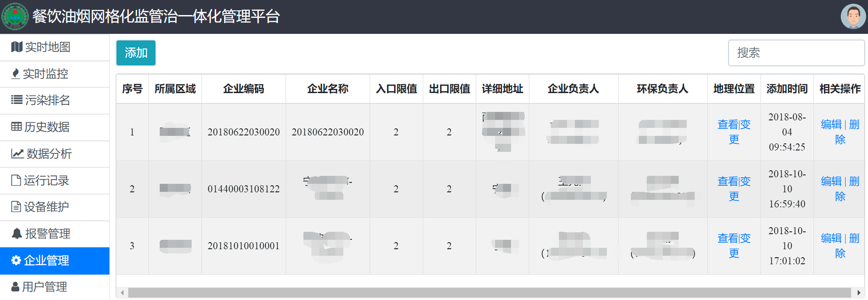Click the map icon for 实时地图
Screen dimensions: 868x300
tap(17, 47)
